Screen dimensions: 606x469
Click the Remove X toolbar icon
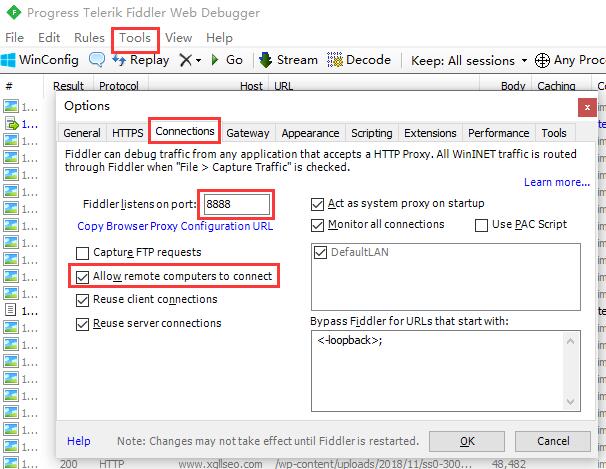[x=186, y=60]
